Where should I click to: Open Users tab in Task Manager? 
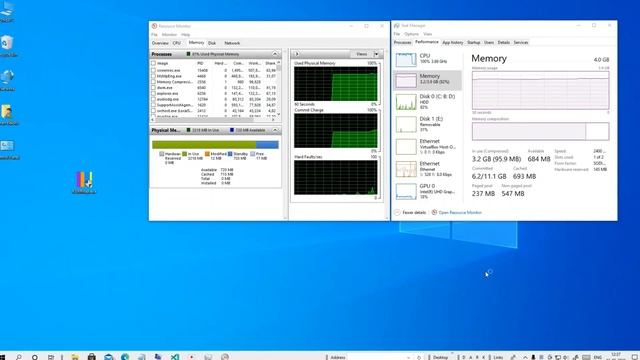coord(489,42)
